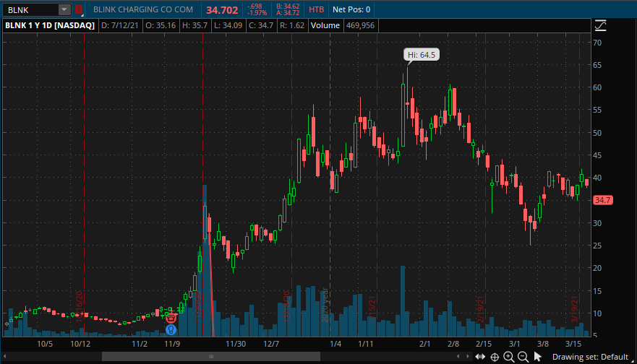Screen dimensions: 637x364
Task: Click the 469,956 volume value
Action: [360, 25]
